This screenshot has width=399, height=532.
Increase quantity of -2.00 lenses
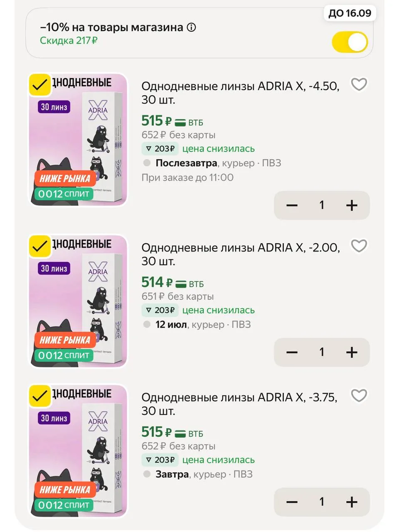(352, 352)
